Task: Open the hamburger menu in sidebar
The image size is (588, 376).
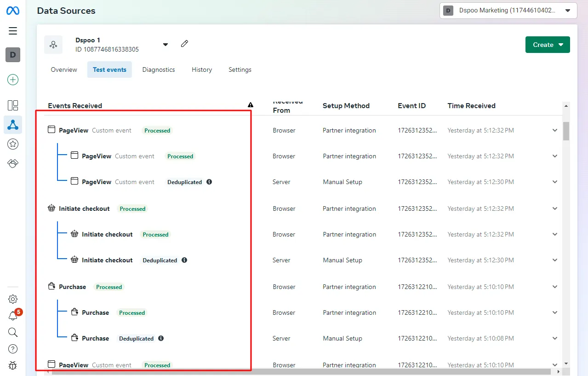Action: pyautogui.click(x=13, y=31)
